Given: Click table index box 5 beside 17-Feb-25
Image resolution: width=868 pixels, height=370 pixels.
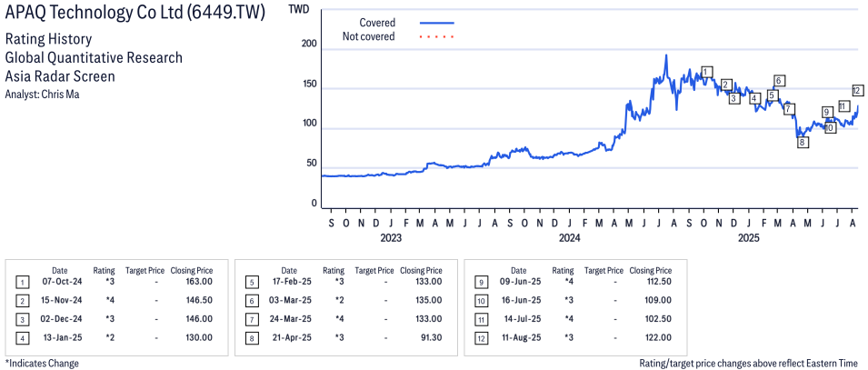Looking at the screenshot, I should 251,283.
